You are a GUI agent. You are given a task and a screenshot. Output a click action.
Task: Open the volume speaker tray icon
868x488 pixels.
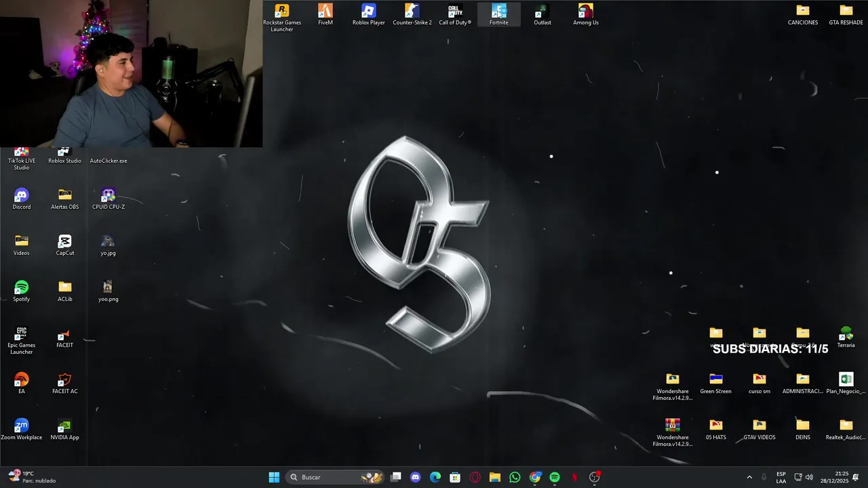(809, 477)
